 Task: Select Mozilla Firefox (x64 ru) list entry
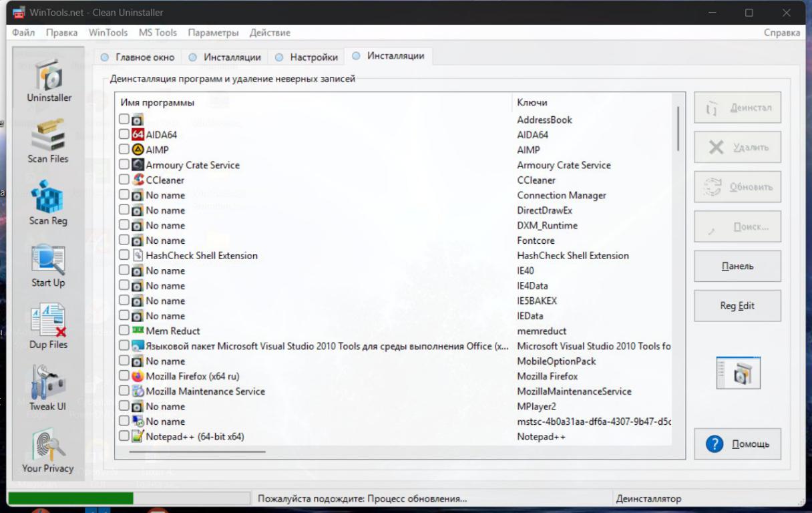pos(192,376)
